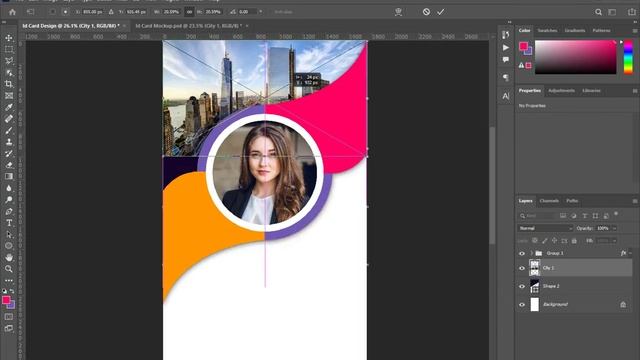Switch to the Swatches tab

(547, 31)
